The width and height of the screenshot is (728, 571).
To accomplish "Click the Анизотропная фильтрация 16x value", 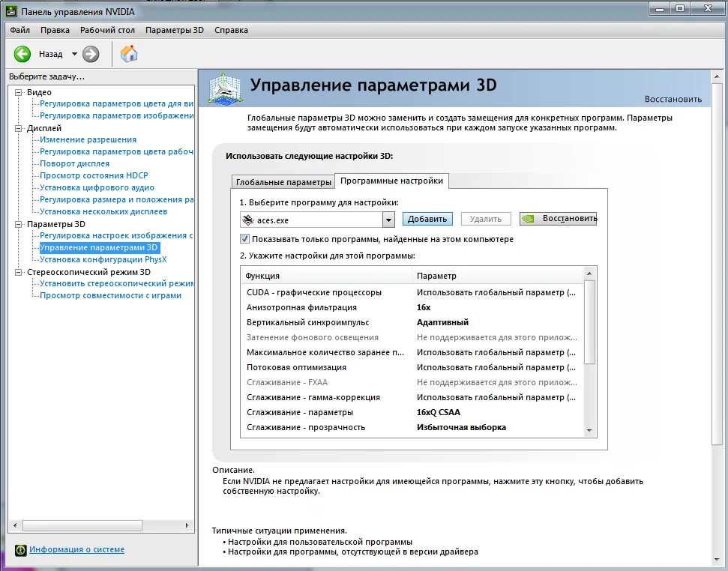I will pyautogui.click(x=424, y=307).
